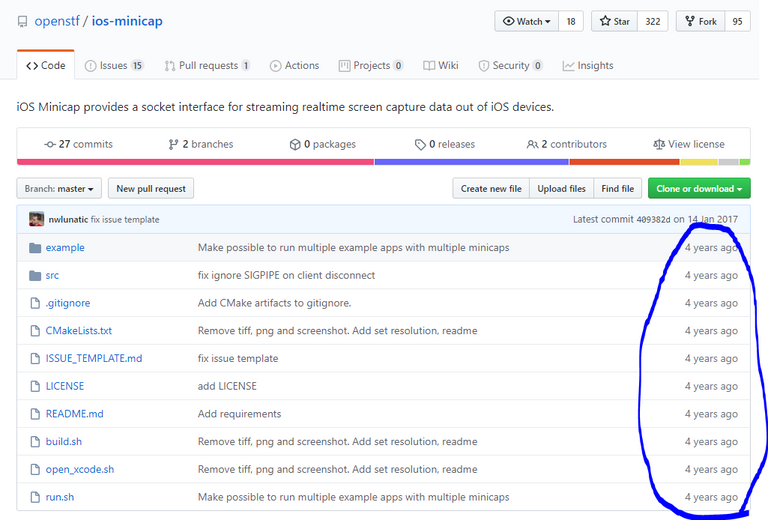Click the example folder icon
Screen dimensions: 768x520
(35, 248)
